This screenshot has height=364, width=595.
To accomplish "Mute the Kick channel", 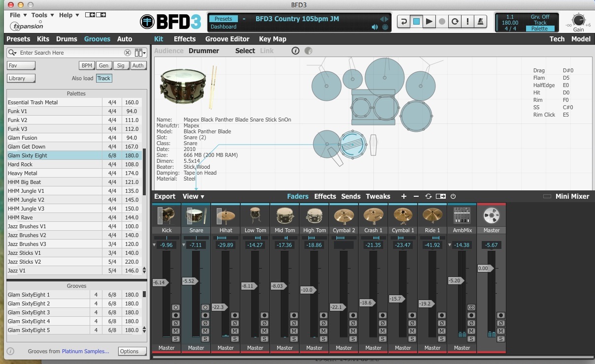I will [176, 331].
